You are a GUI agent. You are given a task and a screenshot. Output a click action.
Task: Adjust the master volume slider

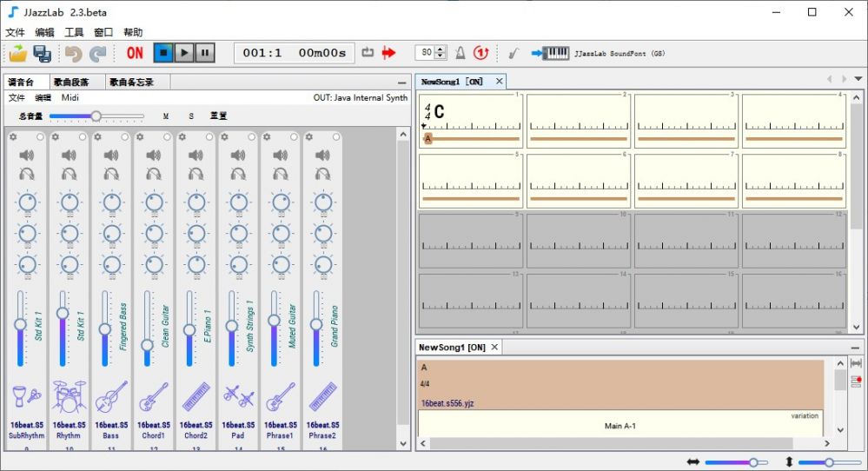tap(96, 116)
